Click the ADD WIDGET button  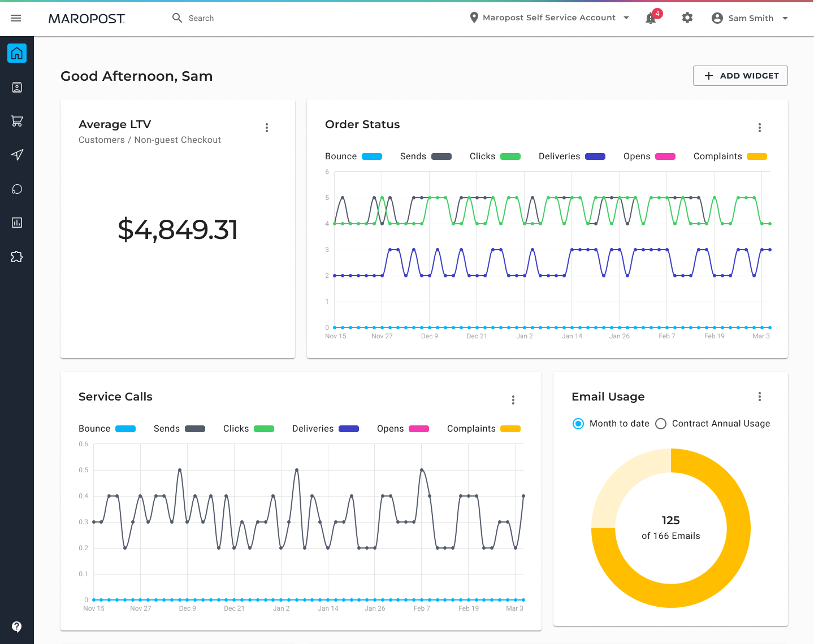740,75
